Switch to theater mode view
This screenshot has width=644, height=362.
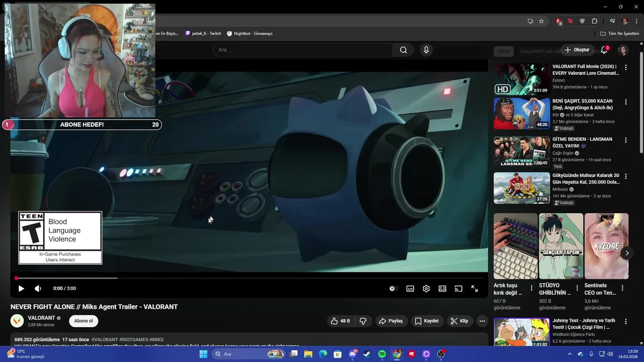[x=442, y=289]
